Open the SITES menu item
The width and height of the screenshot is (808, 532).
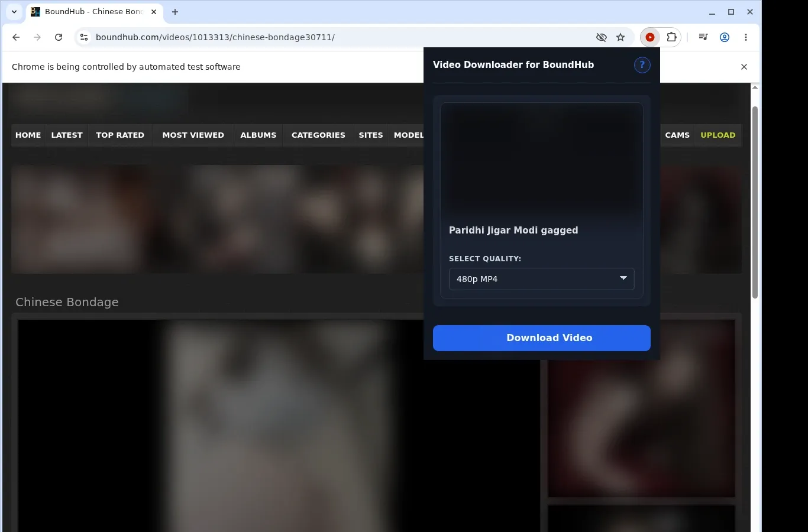pos(371,135)
